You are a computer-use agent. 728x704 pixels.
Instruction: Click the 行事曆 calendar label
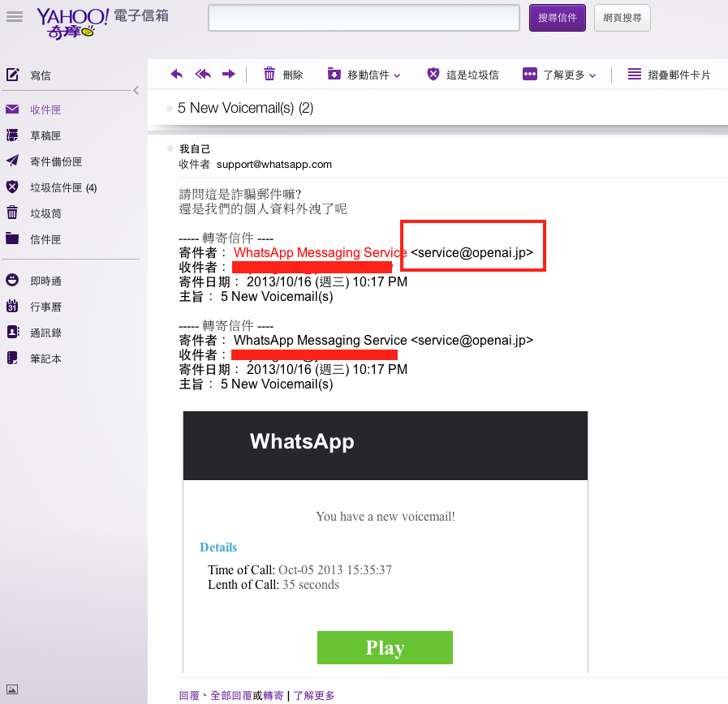click(45, 307)
